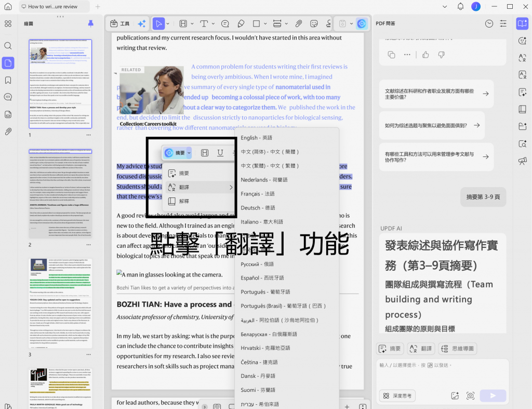The image size is (532, 409).
Task: Open the AI chat smiley icon in right sidebar
Action: point(523,41)
